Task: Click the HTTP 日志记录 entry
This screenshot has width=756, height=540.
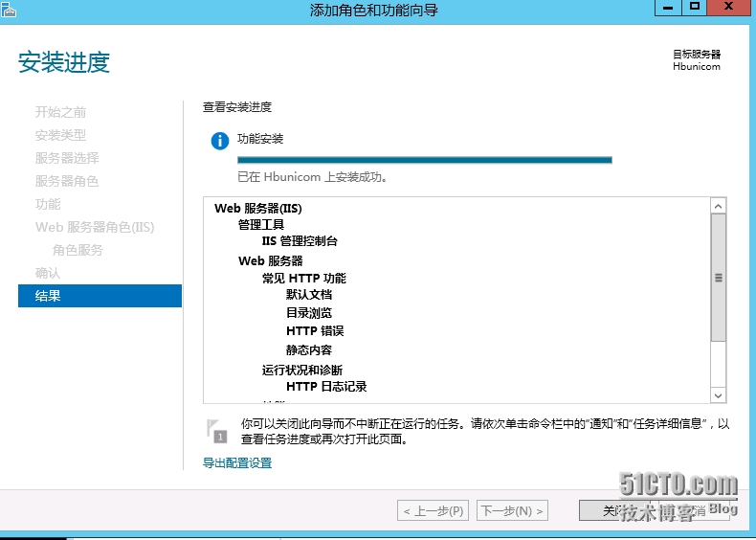Action: pyautogui.click(x=327, y=387)
